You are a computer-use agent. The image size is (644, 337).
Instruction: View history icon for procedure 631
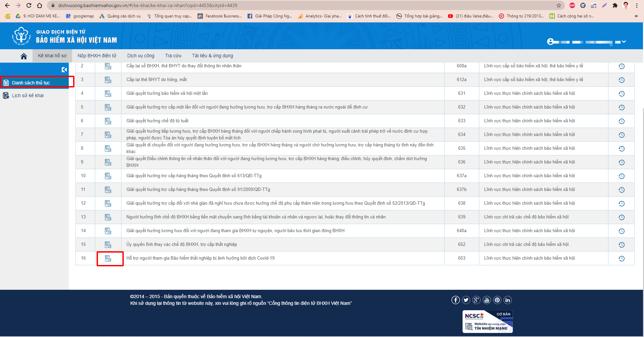(621, 94)
